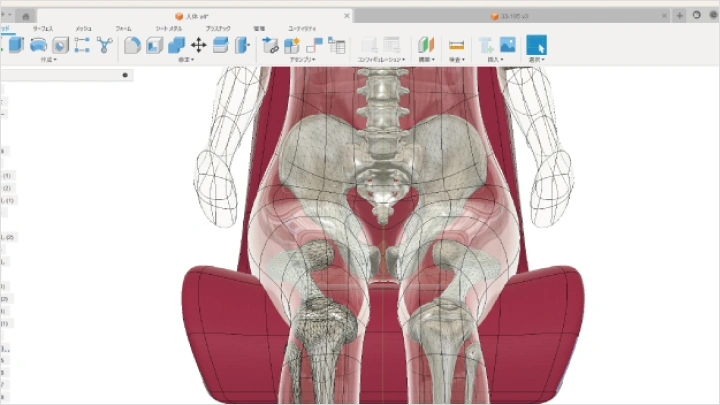720x405 pixels.
Task: Switch to the メッシュ (Mesh) tab
Action: (x=84, y=29)
